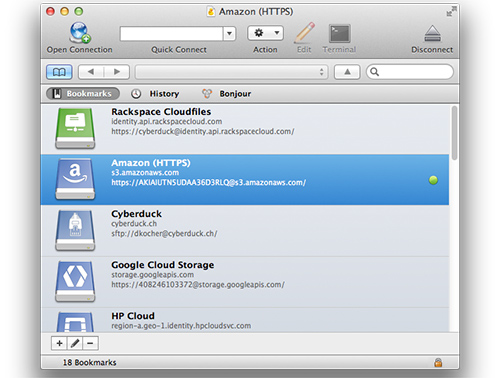Click the cyberduck.ch hostname text
The height and width of the screenshot is (378, 500).
134,224
